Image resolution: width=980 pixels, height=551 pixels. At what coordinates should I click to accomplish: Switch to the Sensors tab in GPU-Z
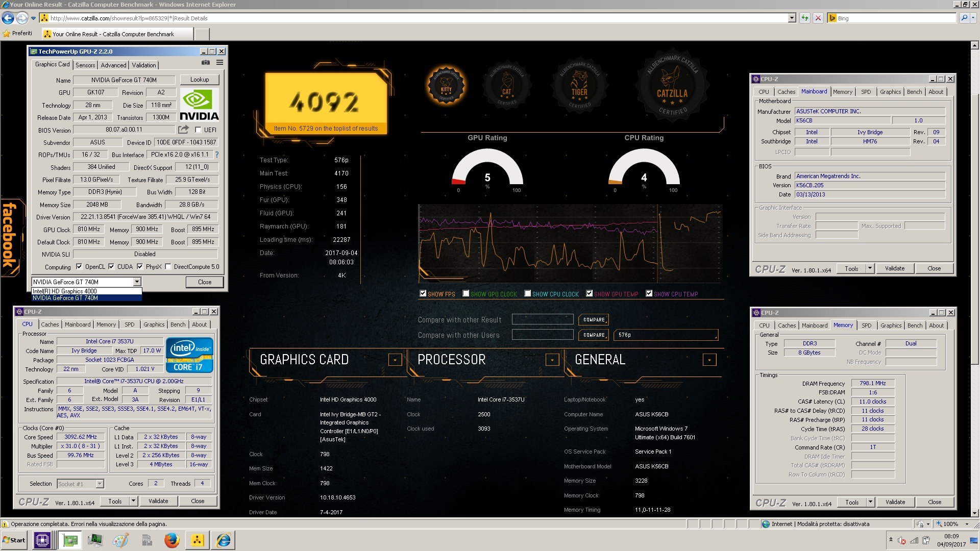point(85,65)
